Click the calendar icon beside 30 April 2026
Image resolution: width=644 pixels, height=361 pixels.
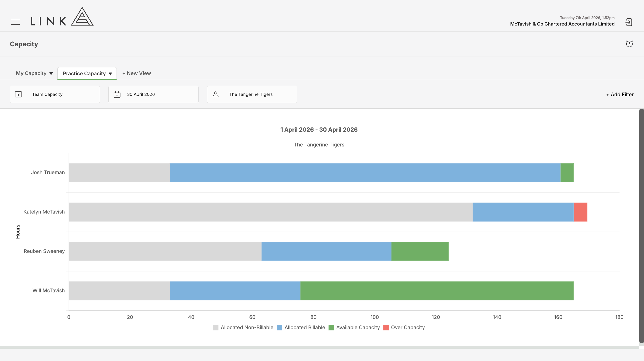(117, 95)
